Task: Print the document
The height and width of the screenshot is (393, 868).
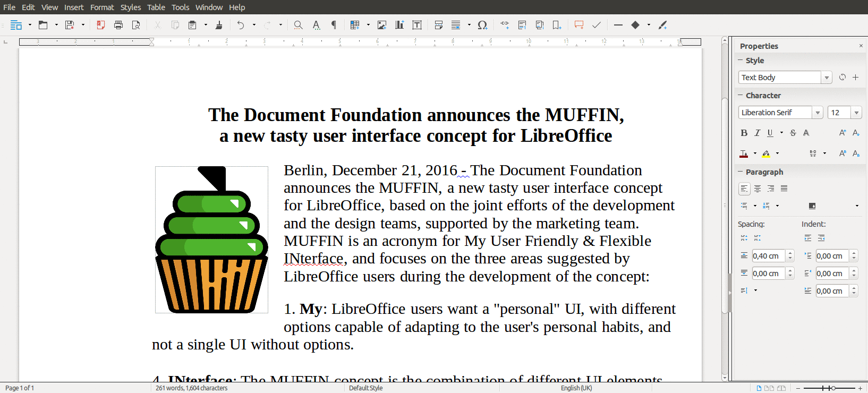Action: pyautogui.click(x=118, y=25)
